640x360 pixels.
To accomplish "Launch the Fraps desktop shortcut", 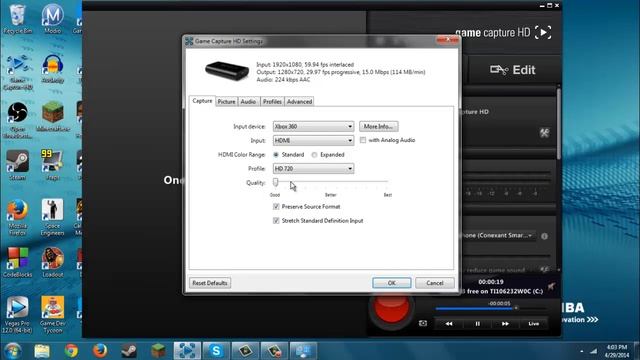I will click(52, 165).
